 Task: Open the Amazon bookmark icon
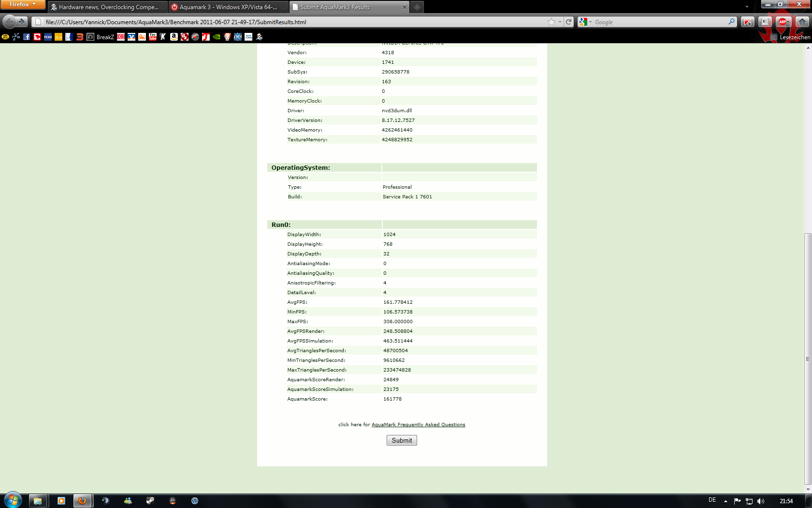[x=174, y=37]
